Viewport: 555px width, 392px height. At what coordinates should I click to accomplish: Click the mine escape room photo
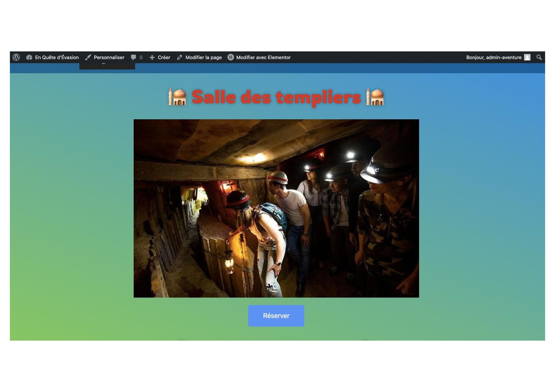pos(276,208)
